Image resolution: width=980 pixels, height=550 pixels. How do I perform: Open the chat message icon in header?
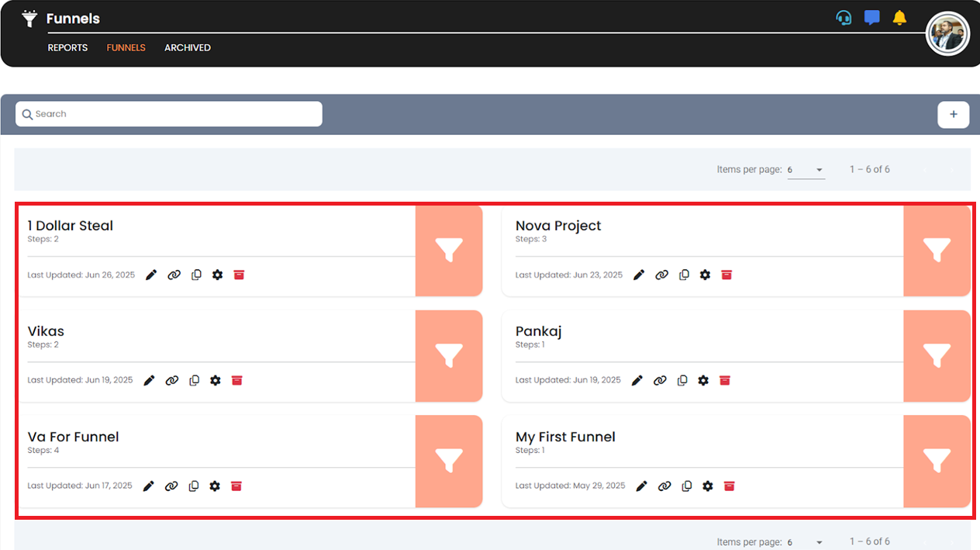click(x=872, y=18)
